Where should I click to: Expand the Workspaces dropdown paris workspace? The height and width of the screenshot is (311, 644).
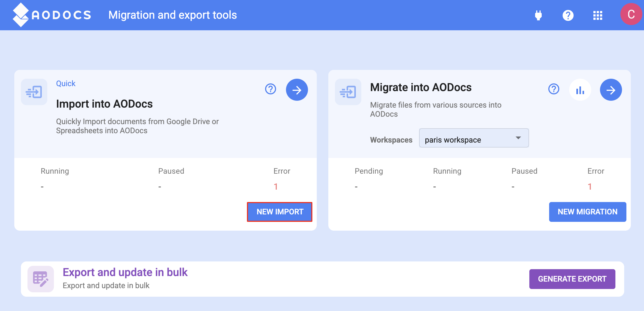click(474, 138)
